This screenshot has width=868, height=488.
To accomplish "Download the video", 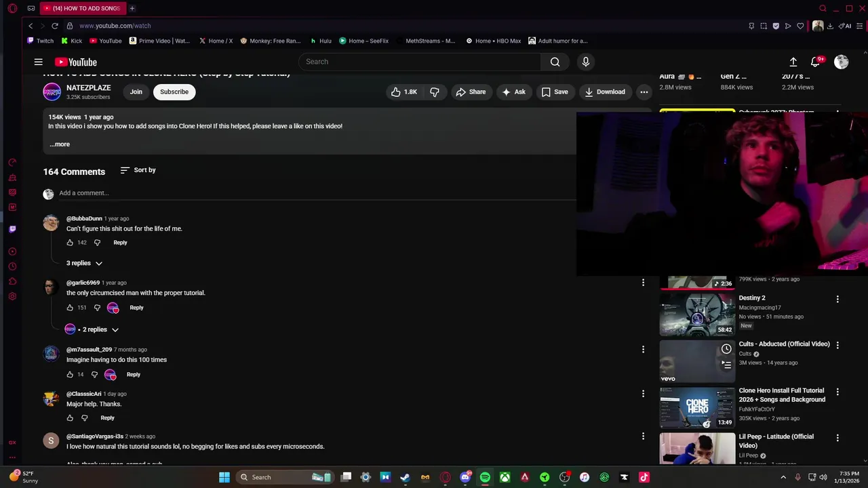I will tap(605, 92).
